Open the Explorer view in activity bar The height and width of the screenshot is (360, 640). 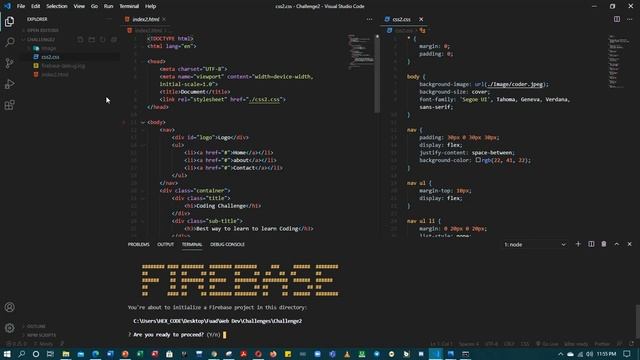point(9,21)
